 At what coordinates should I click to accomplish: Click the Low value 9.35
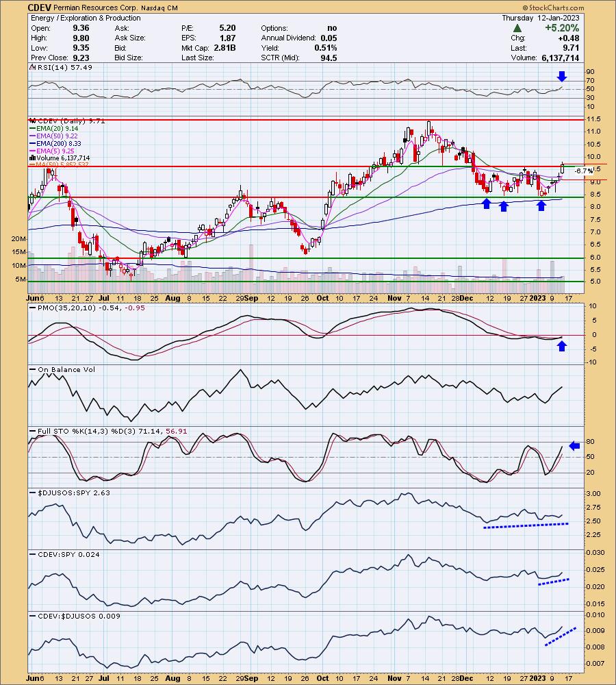[81, 48]
